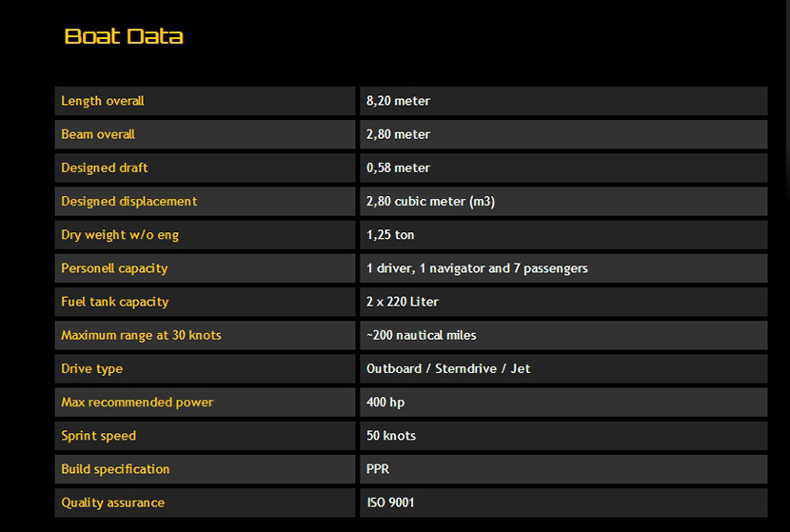Select the ISO 9001 quality assurance value
Screen dimensions: 790x532
coord(390,502)
